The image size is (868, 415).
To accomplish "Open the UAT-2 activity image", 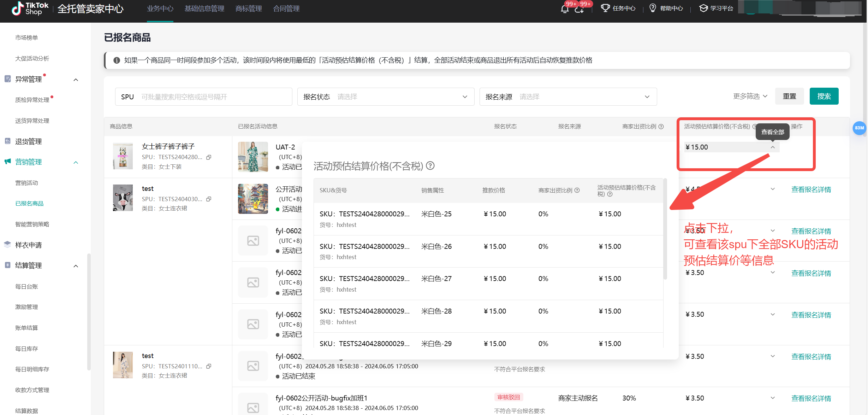I will pyautogui.click(x=253, y=157).
